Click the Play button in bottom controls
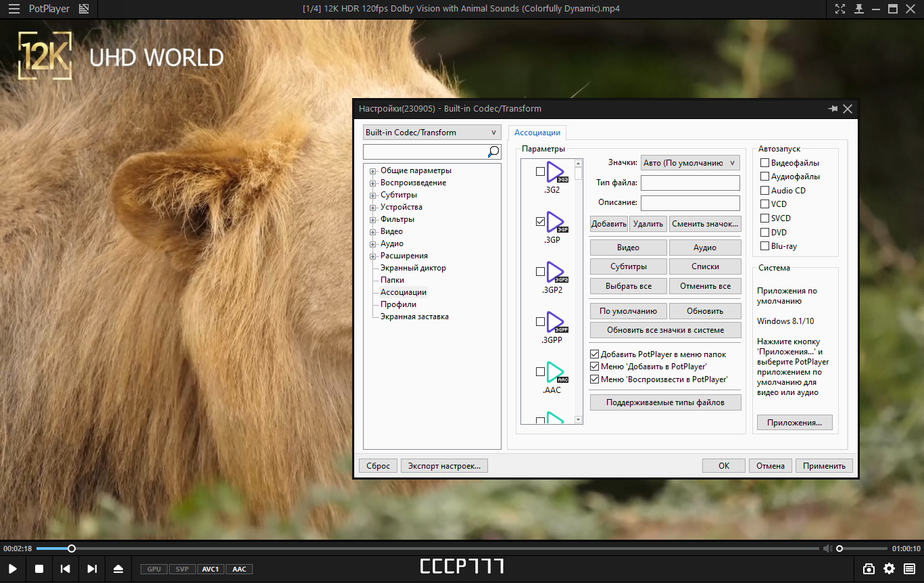 [13, 569]
